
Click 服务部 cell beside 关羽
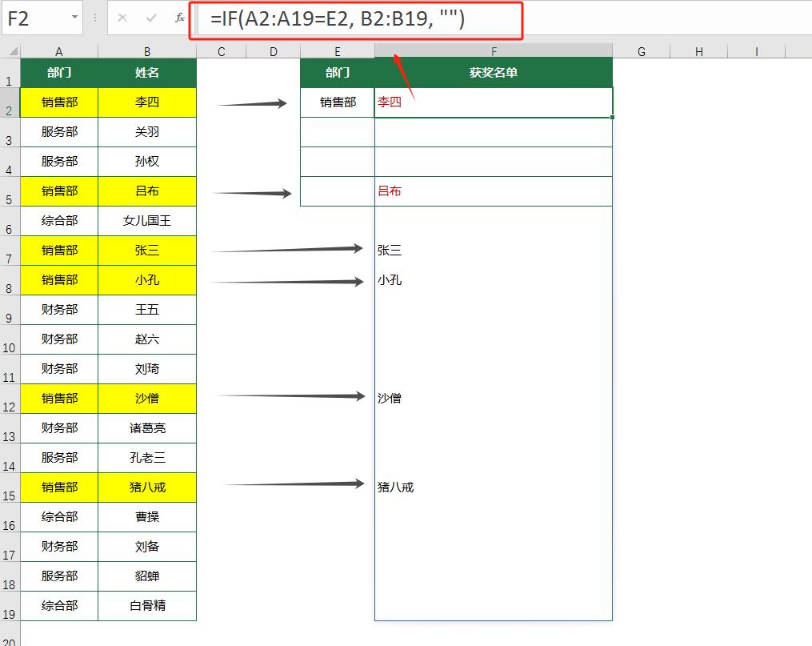(59, 132)
